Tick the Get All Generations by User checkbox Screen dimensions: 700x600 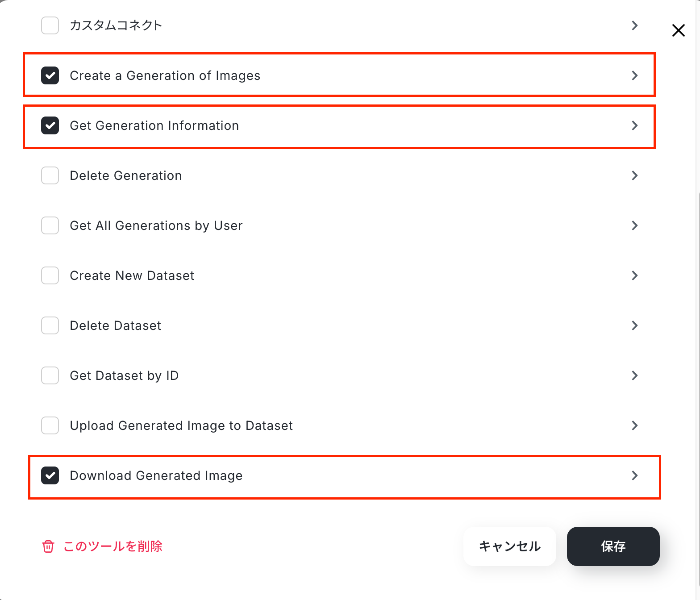point(50,225)
